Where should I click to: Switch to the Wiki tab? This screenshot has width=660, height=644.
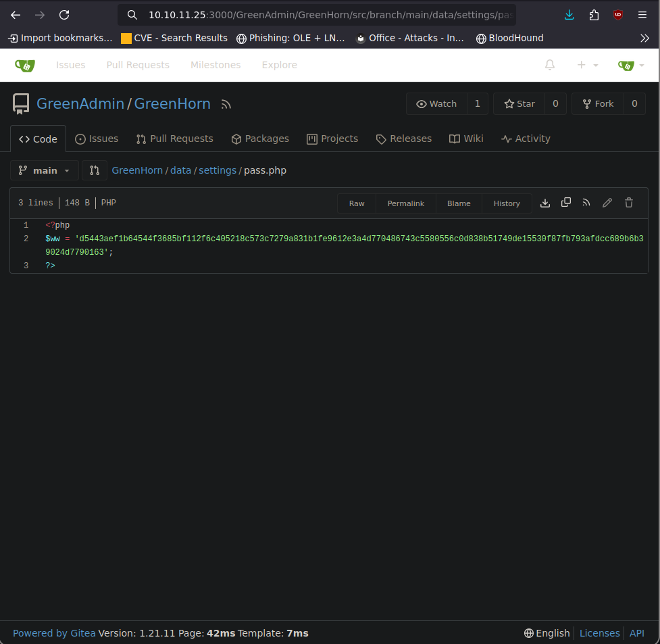click(466, 139)
